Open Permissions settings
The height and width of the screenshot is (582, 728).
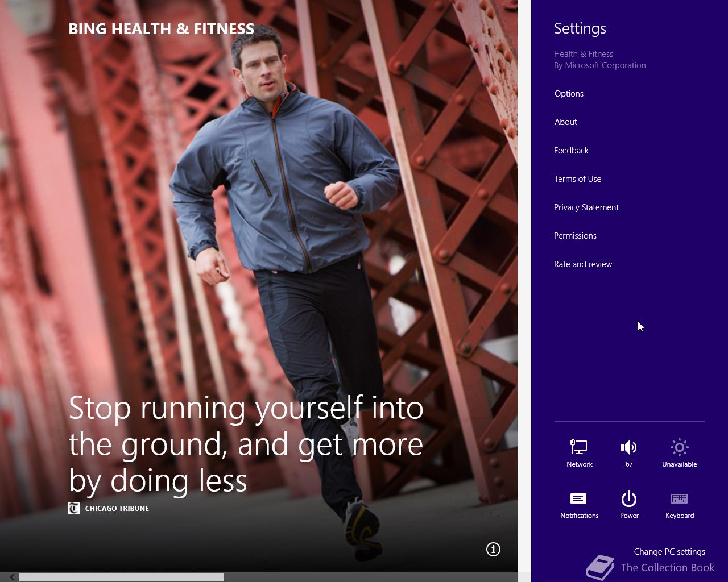pyautogui.click(x=575, y=236)
